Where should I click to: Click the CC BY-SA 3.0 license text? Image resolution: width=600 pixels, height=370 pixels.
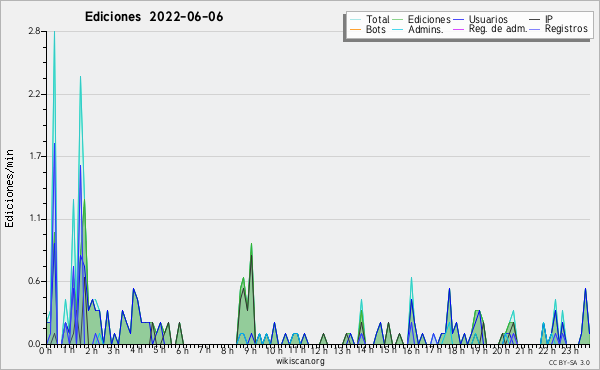[x=569, y=362]
